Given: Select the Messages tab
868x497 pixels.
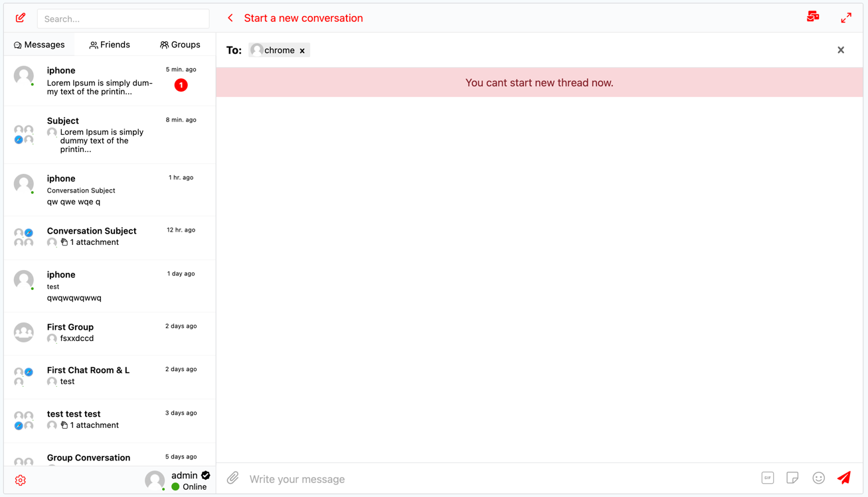Looking at the screenshot, I should tap(39, 44).
